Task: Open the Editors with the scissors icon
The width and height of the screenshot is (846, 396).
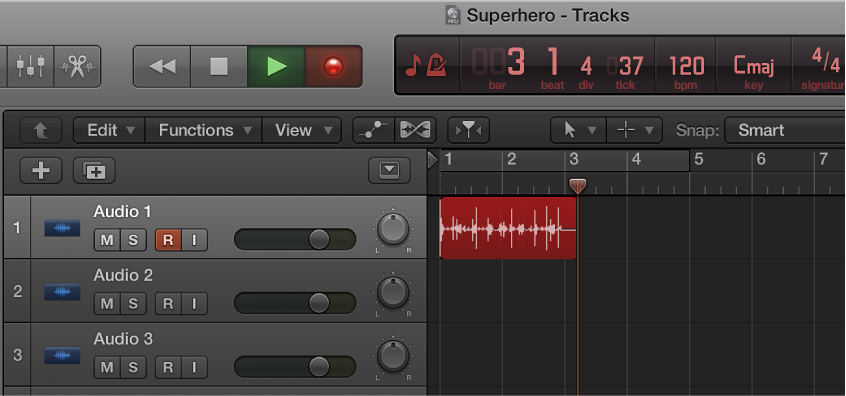Action: (x=77, y=66)
